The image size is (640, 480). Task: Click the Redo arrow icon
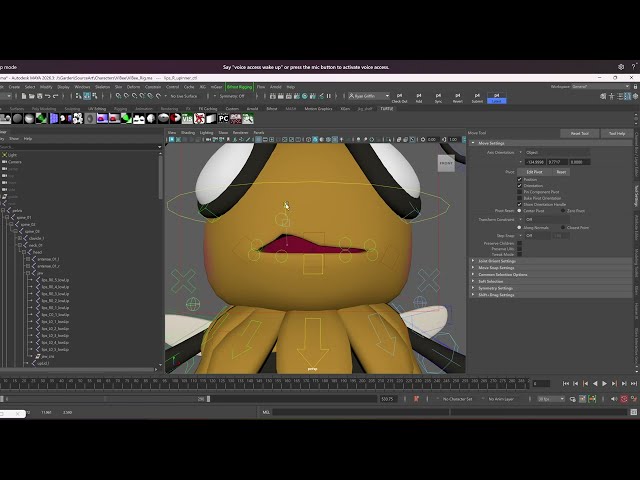(56, 96)
